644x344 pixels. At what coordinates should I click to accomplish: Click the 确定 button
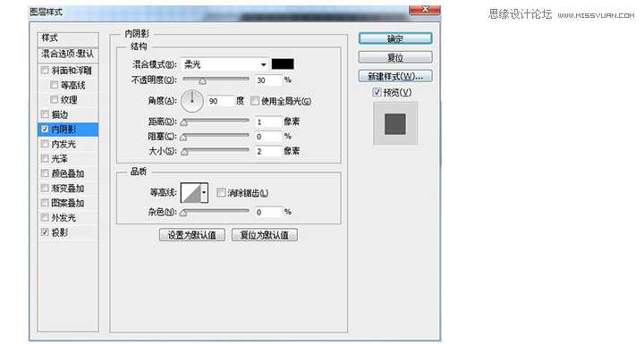coord(395,38)
